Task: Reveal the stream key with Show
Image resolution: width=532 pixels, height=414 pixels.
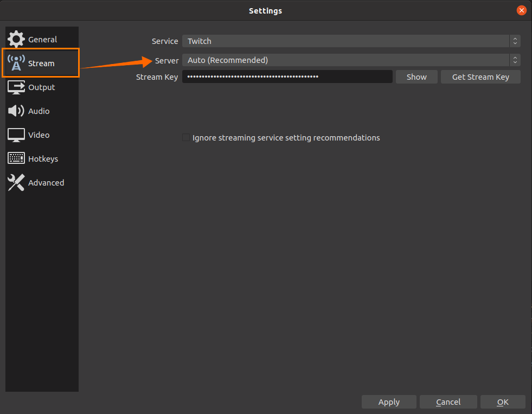Action: pyautogui.click(x=416, y=77)
